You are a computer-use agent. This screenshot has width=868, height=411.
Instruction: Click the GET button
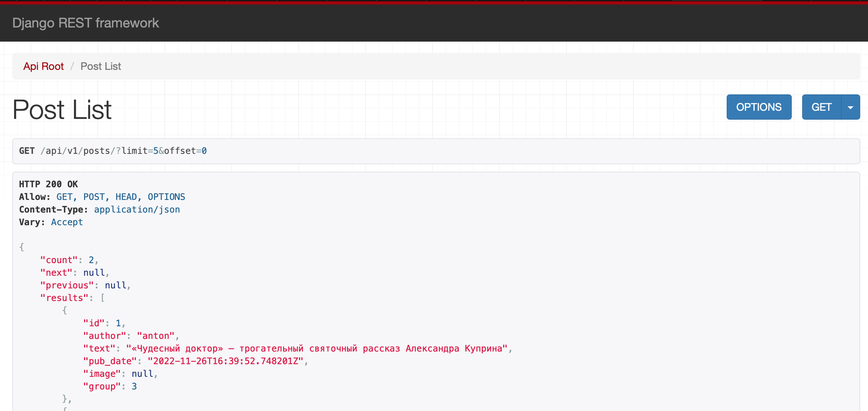click(822, 107)
